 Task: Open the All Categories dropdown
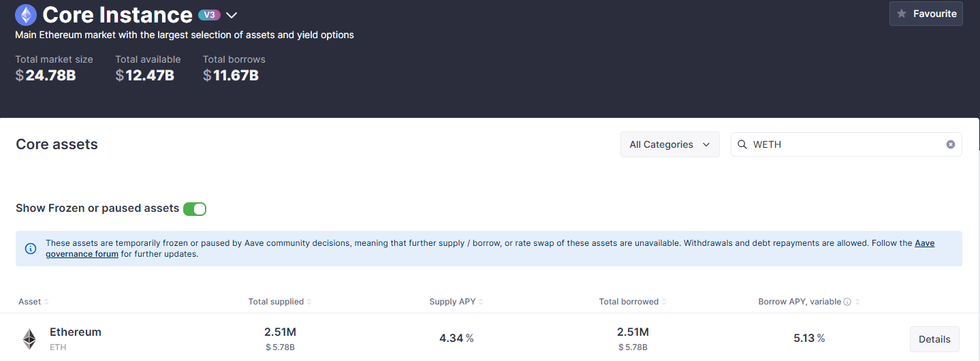click(669, 144)
